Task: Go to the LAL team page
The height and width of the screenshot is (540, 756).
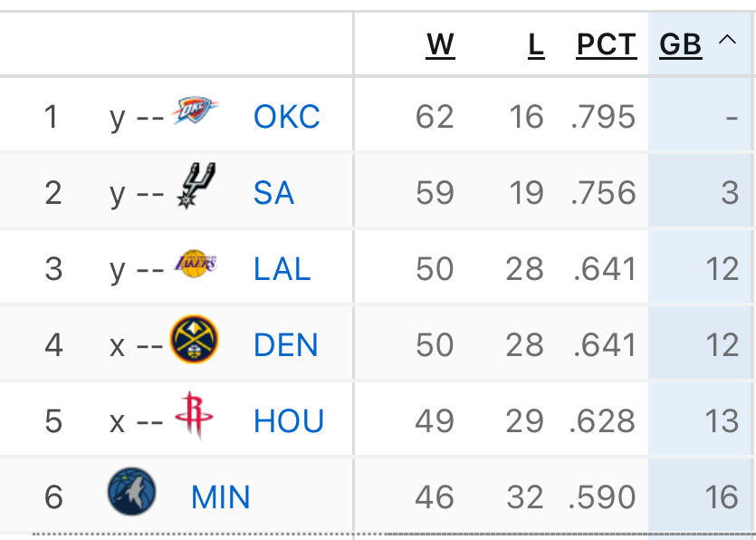Action: click(282, 269)
